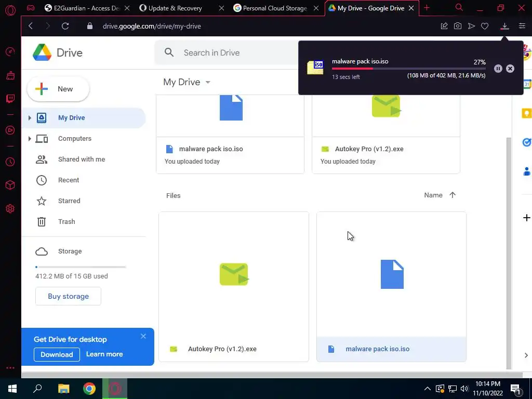Click Learn more link
The image size is (532, 399).
pos(104,354)
